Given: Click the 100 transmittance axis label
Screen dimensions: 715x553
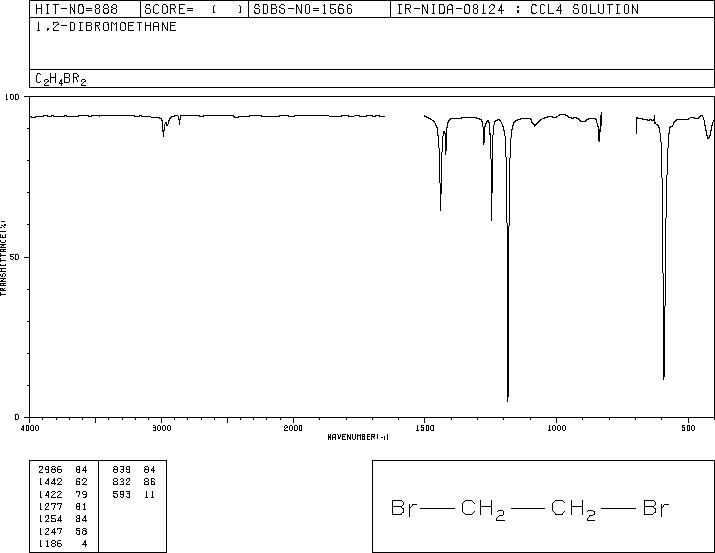Looking at the screenshot, I should coord(12,97).
